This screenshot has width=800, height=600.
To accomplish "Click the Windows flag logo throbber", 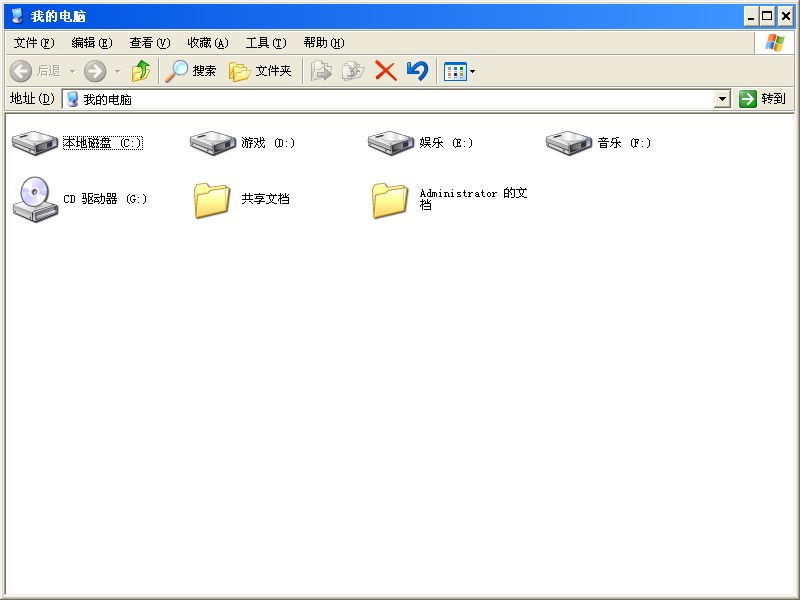I will [x=774, y=43].
